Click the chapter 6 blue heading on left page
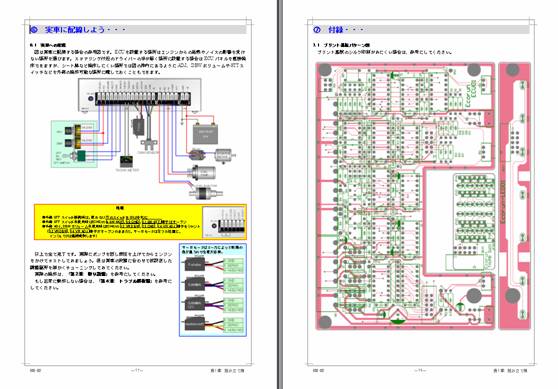 (78, 30)
